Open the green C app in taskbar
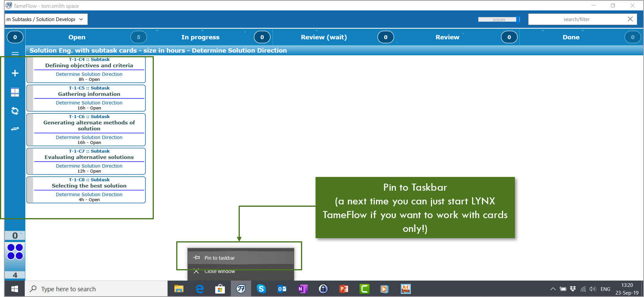The image size is (644, 297). pos(365,289)
